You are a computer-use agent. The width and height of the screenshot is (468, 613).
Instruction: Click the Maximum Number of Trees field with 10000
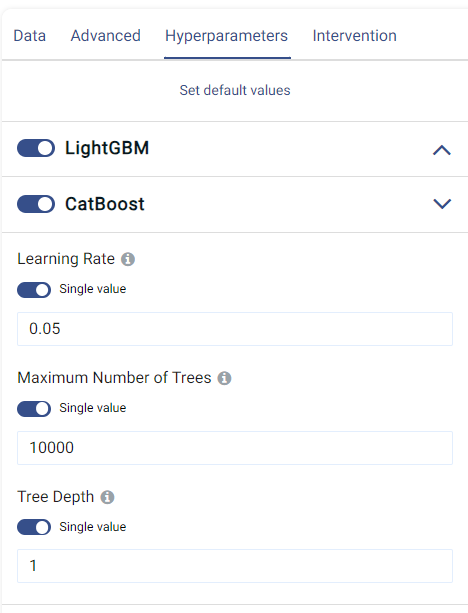click(235, 448)
